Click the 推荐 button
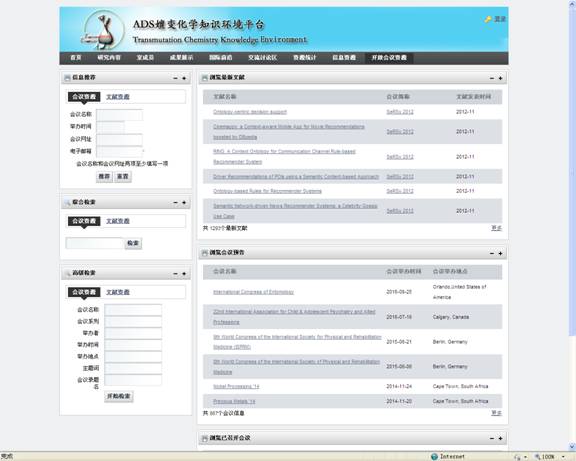This screenshot has height=461, width=576. pyautogui.click(x=104, y=176)
